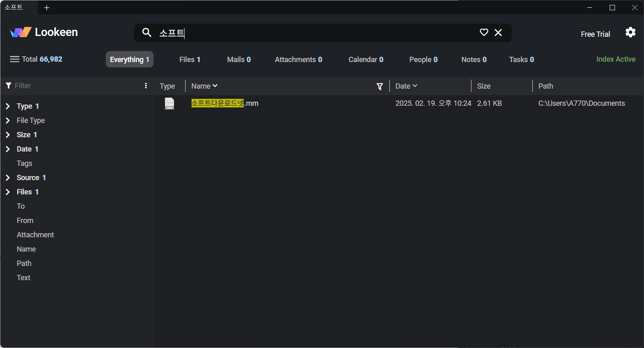The width and height of the screenshot is (644, 348).
Task: Save search using the heart icon
Action: point(484,32)
